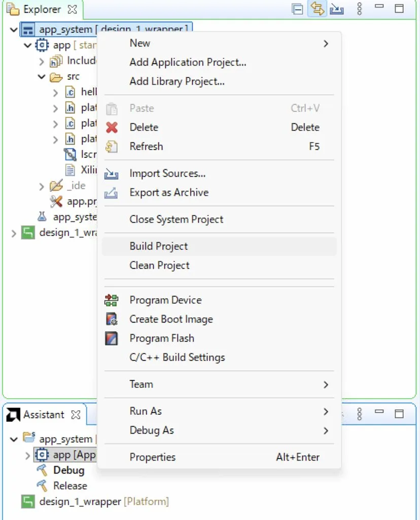Expand design_1_wrapper node in Explorer tree

pyautogui.click(x=14, y=233)
